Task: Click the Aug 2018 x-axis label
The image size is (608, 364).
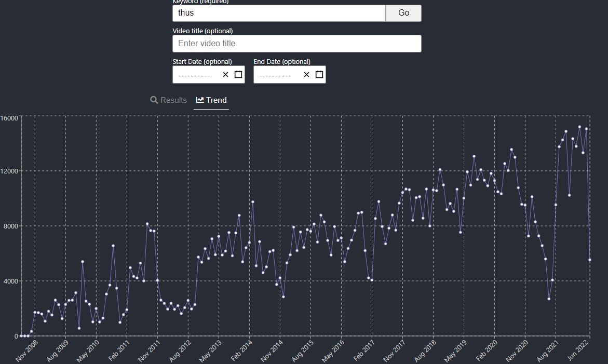Action: click(x=425, y=351)
